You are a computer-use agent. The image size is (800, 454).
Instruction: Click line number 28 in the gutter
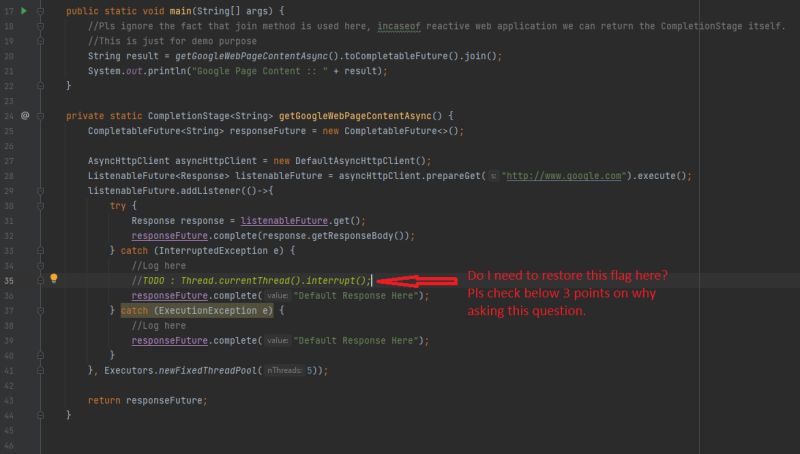pos(9,176)
